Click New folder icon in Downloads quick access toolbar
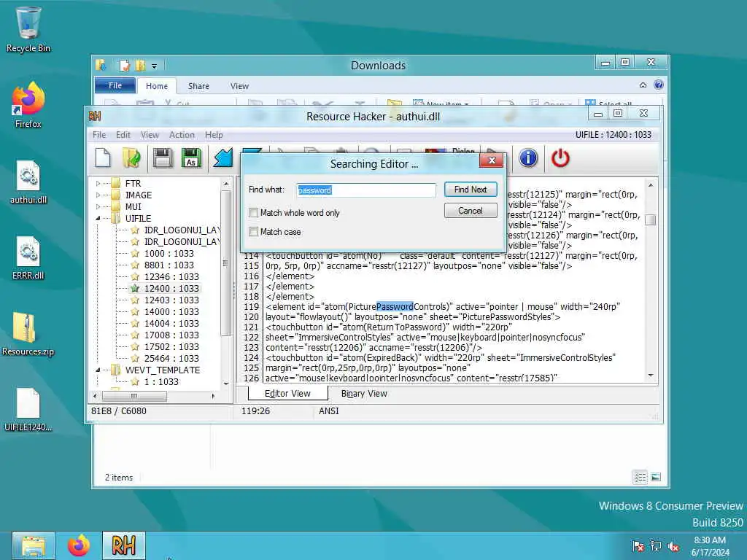747x560 pixels. point(140,65)
